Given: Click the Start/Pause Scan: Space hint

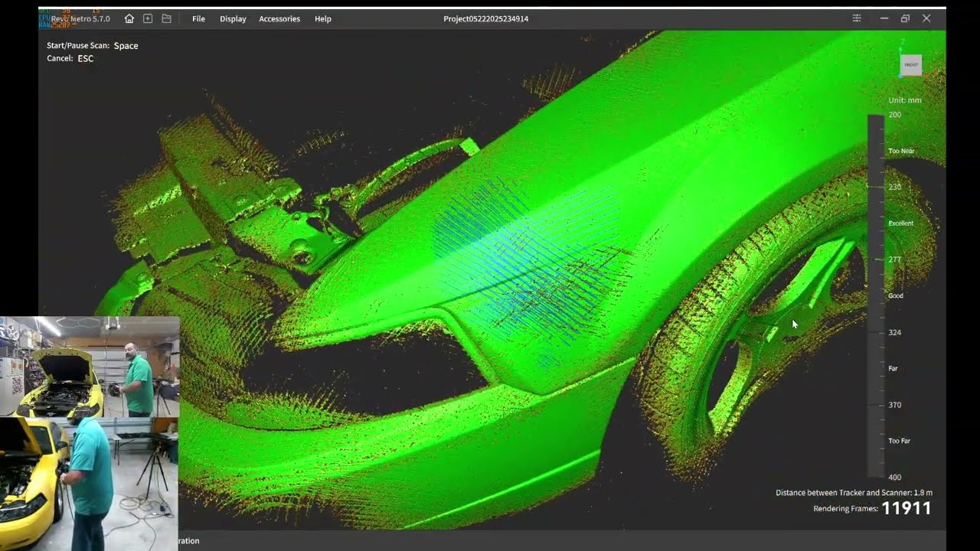Looking at the screenshot, I should [x=93, y=46].
